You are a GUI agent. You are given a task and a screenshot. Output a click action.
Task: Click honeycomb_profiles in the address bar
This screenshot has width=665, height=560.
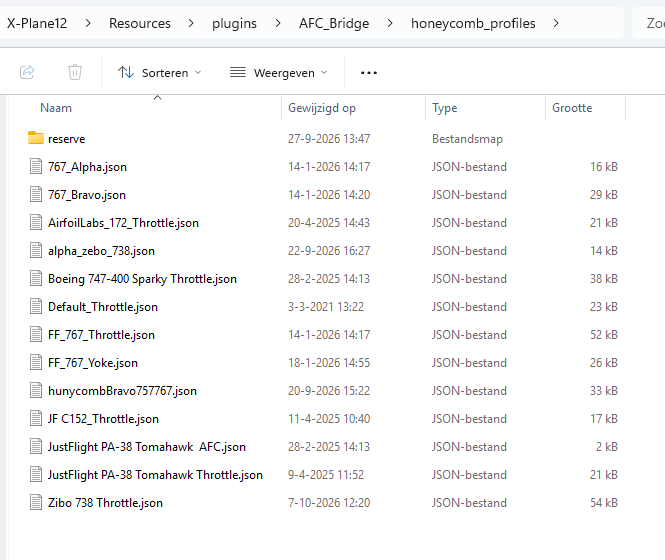[473, 23]
